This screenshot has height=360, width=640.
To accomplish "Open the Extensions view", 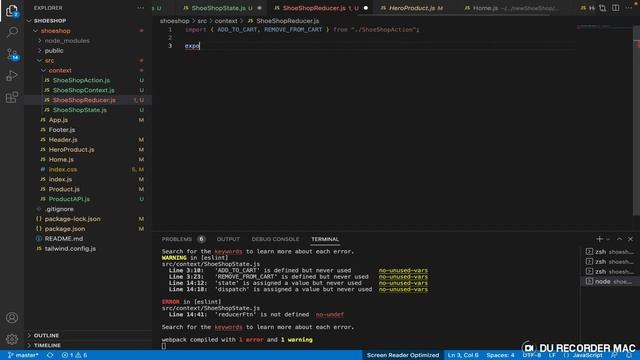I will 12,97.
